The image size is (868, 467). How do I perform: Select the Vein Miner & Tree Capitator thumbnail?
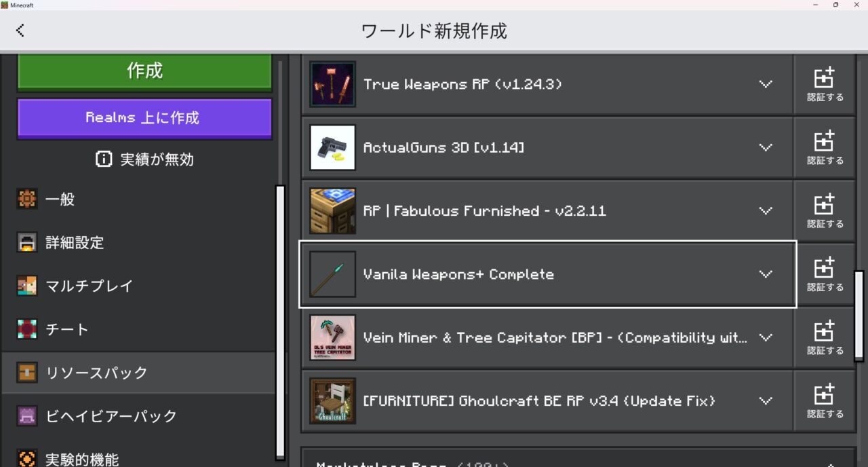(332, 337)
